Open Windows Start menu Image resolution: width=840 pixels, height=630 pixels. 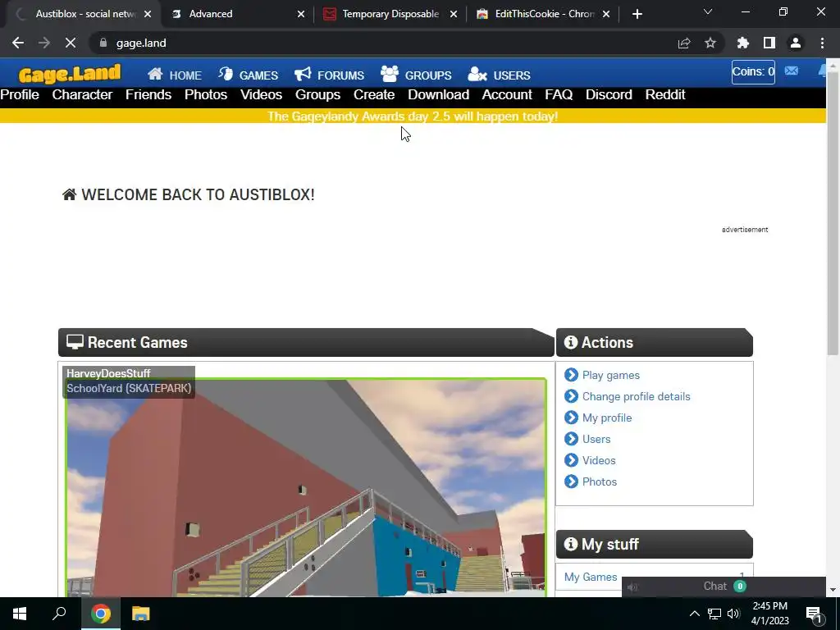click(x=20, y=614)
